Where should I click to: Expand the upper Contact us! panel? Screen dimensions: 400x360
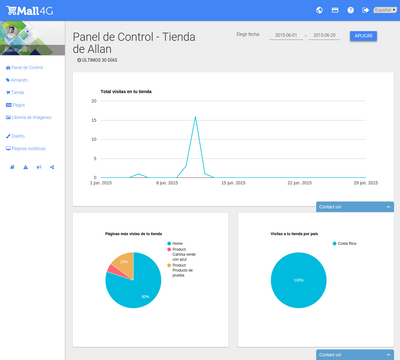click(355, 207)
